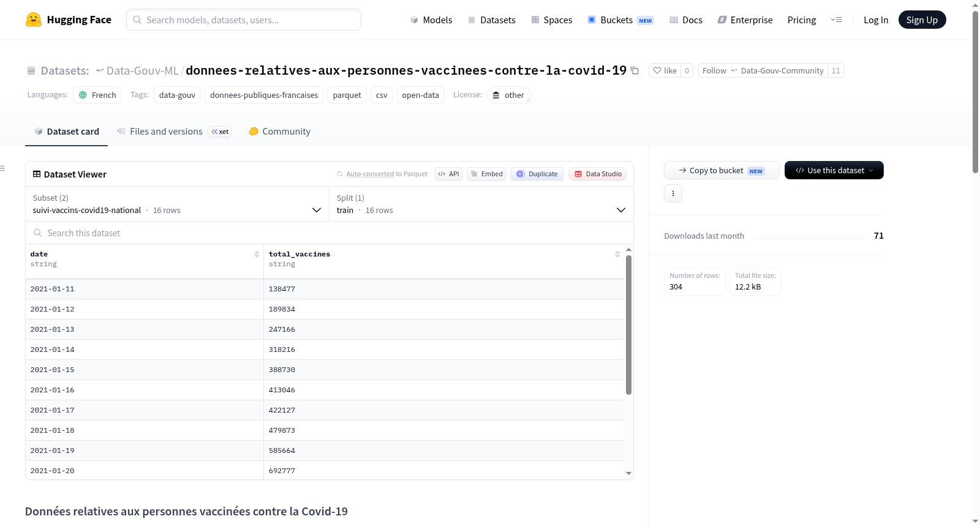Screen dimensions: 980x527
Task: Open Spaces from the top navigation
Action: [551, 20]
